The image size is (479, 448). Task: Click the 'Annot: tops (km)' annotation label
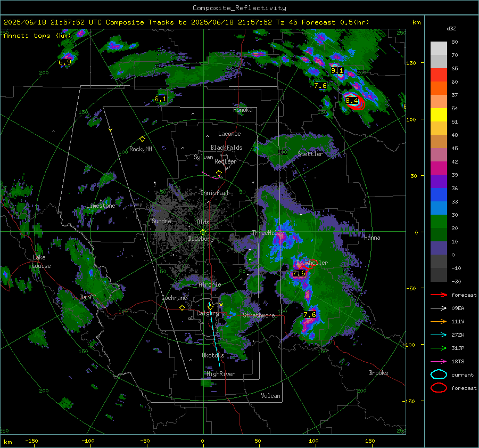pos(37,36)
